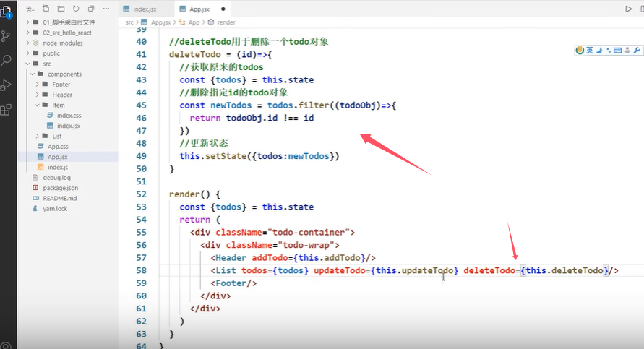Click "todo-container" className string
644x349 pixels.
coord(309,233)
